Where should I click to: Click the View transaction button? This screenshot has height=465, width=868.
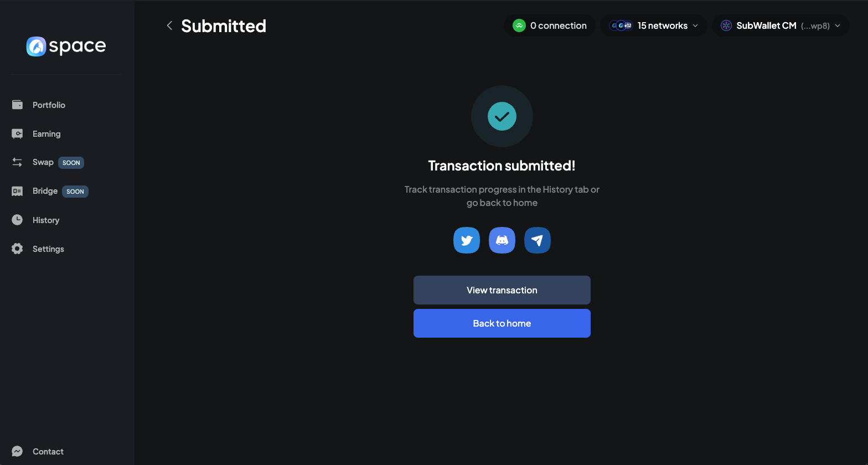502,290
